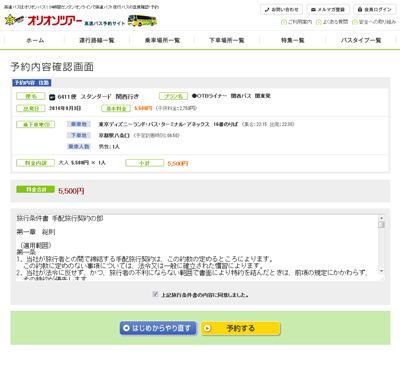
Task: Click the blue 乗車地 label
Action: [79, 124]
